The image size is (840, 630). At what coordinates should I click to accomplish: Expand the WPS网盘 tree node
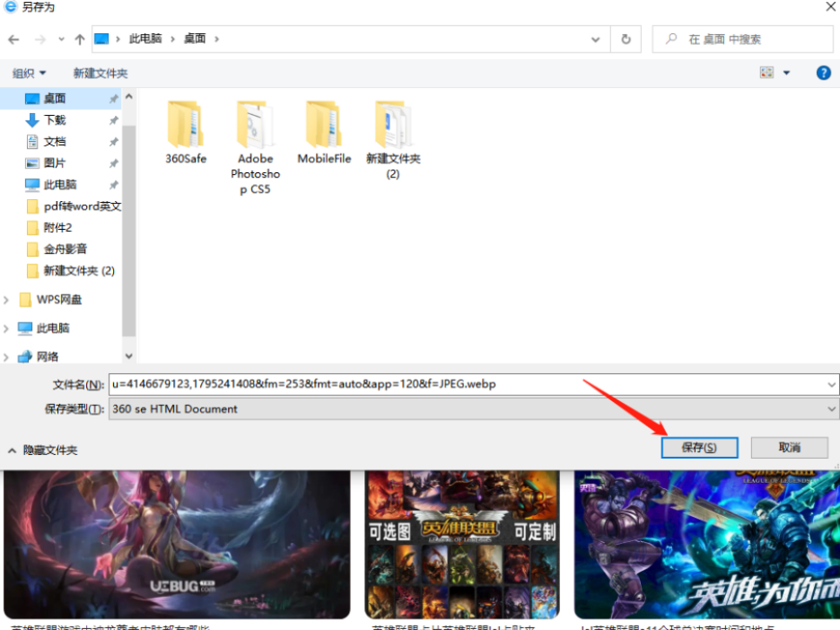[x=6, y=300]
